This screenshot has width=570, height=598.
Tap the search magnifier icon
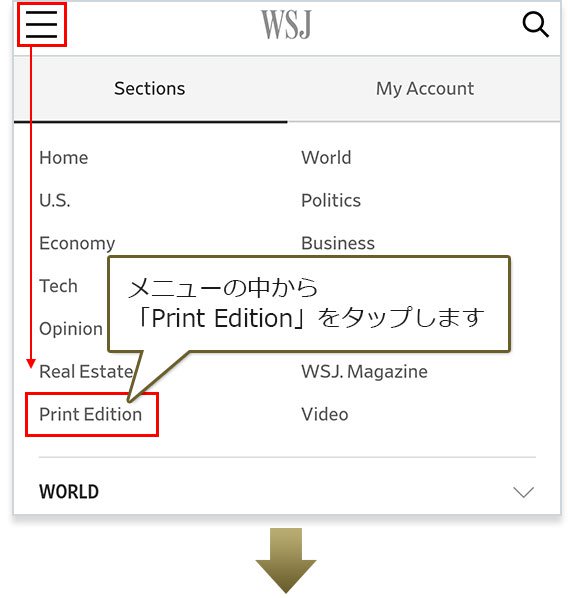click(x=535, y=24)
